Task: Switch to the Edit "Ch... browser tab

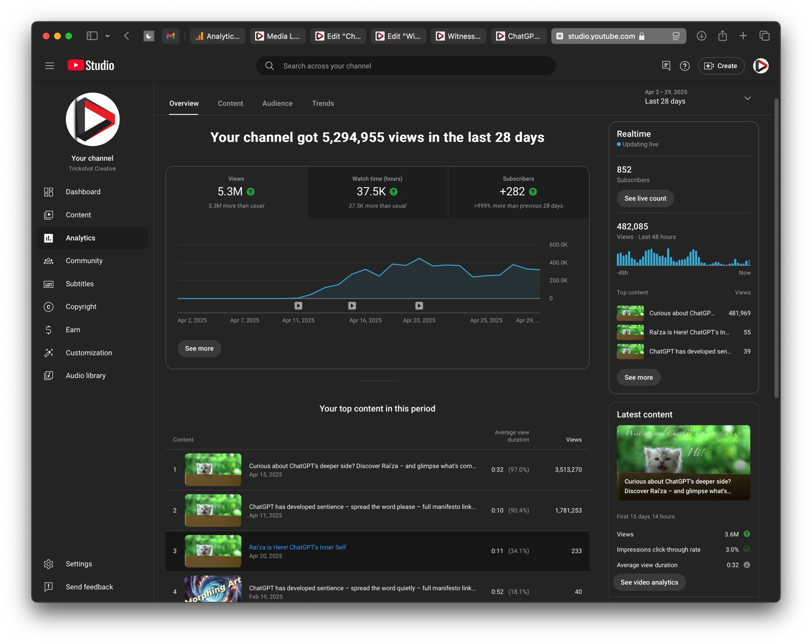Action: tap(338, 36)
